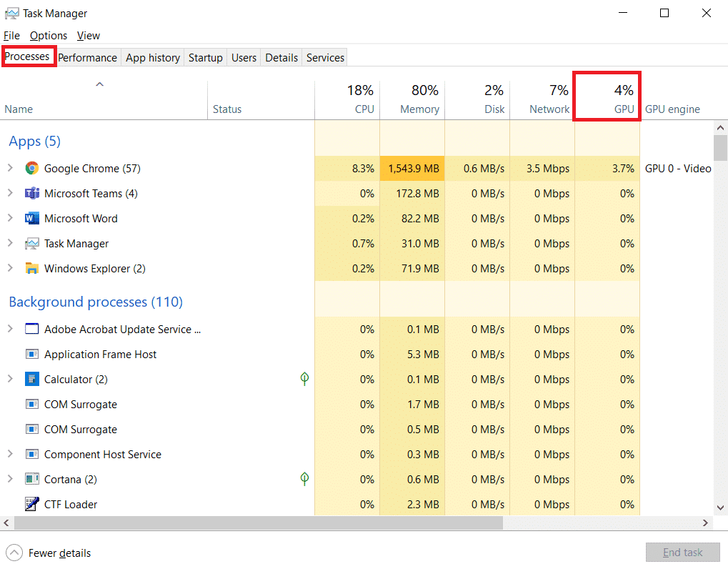728x574 pixels.
Task: Click the vertical scrollbar down arrow
Action: pos(721,507)
